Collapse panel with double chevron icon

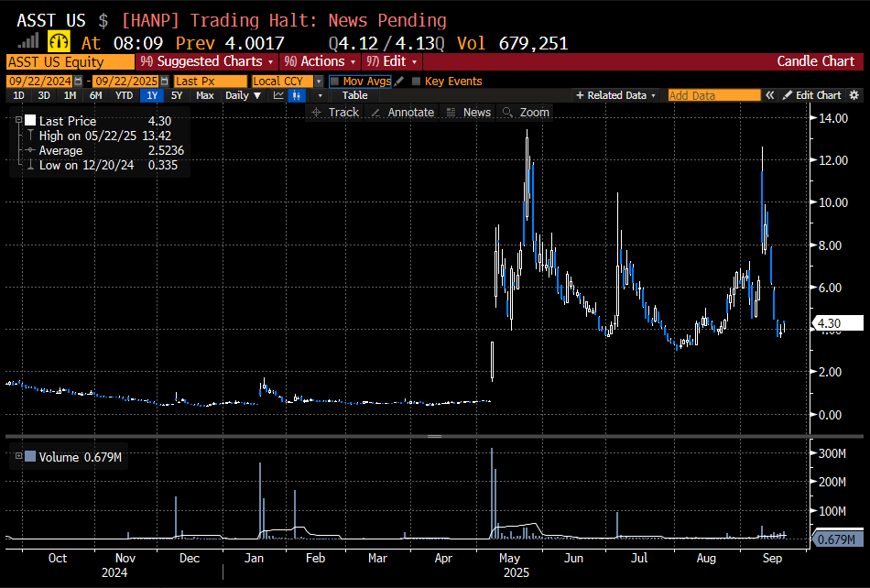(769, 95)
